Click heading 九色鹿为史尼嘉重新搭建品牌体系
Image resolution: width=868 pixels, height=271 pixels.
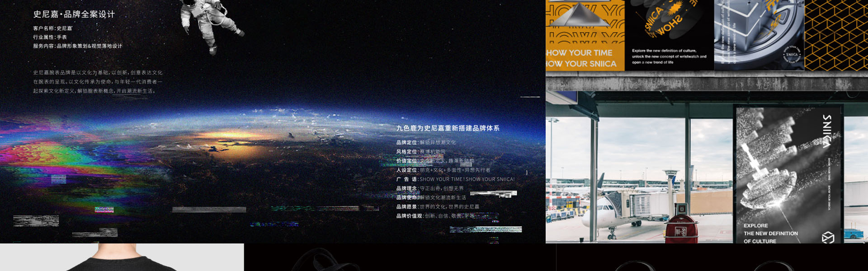tap(448, 128)
